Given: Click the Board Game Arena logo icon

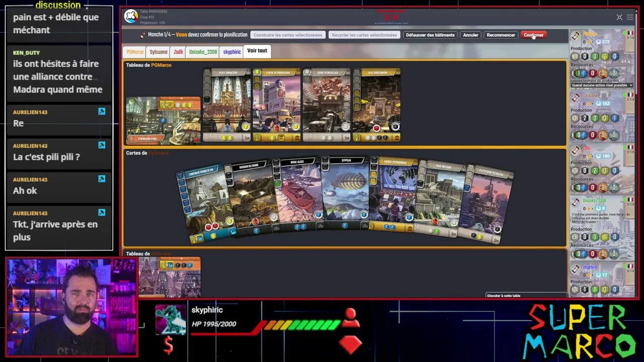Looking at the screenshot, I should 131,17.
